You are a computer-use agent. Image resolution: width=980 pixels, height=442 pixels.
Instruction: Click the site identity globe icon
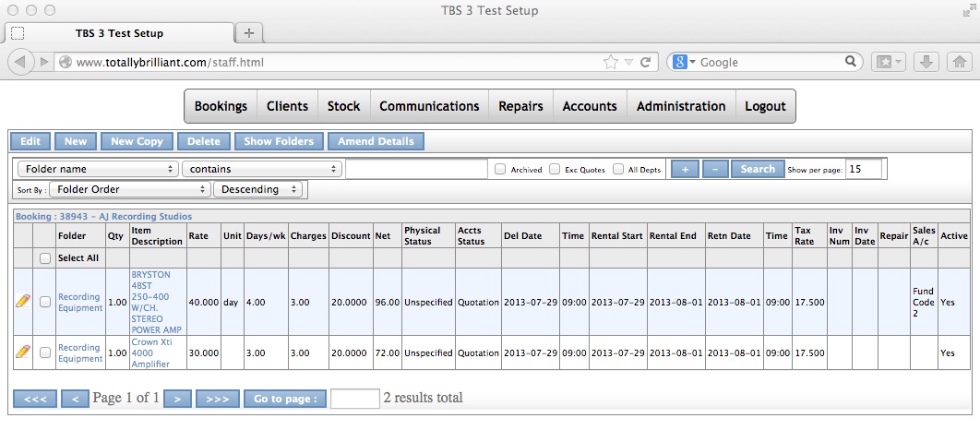coord(65,62)
